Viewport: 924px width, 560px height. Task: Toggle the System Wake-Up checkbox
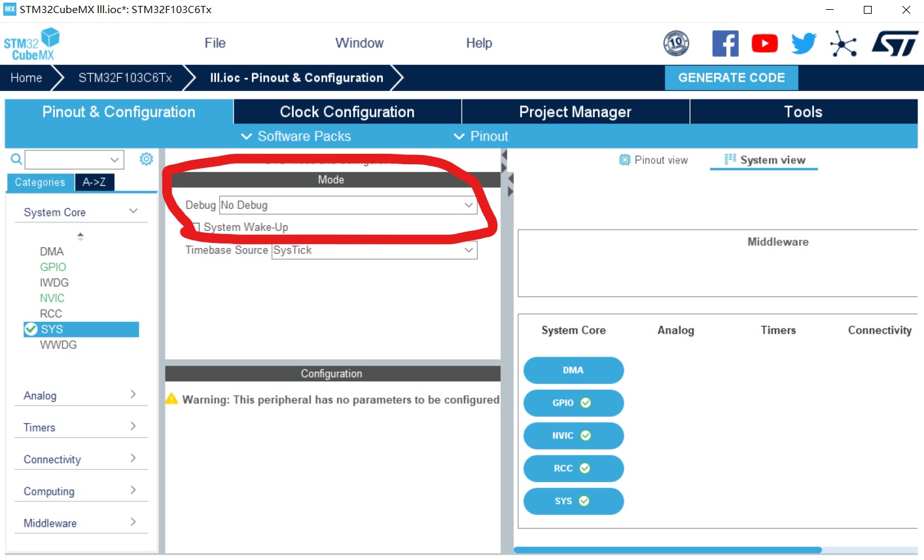(195, 228)
